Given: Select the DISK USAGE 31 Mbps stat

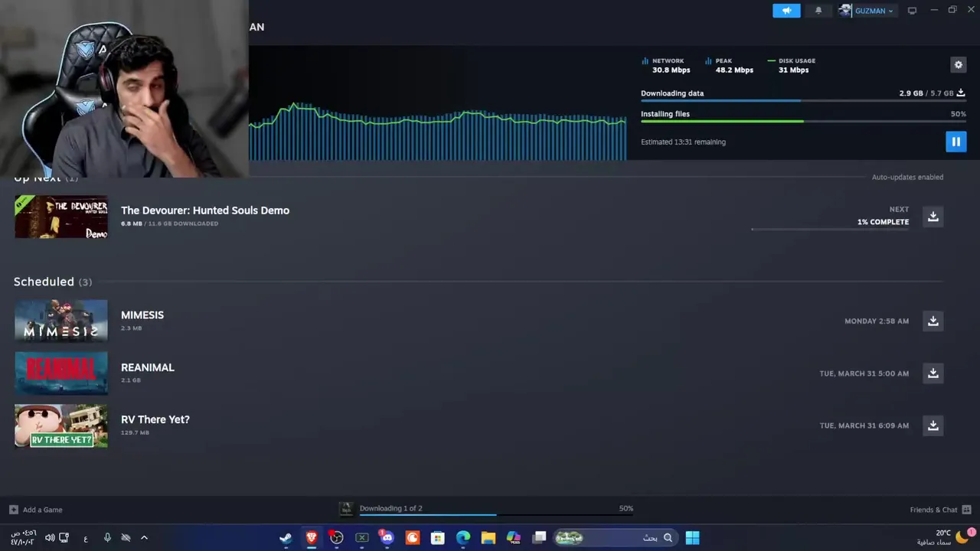Looking at the screenshot, I should (792, 65).
